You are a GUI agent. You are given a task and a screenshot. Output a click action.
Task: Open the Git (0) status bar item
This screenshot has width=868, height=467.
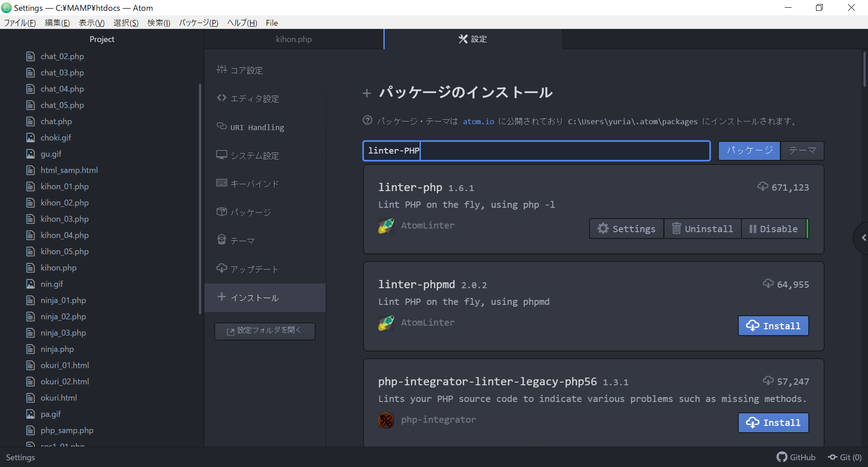(x=844, y=457)
